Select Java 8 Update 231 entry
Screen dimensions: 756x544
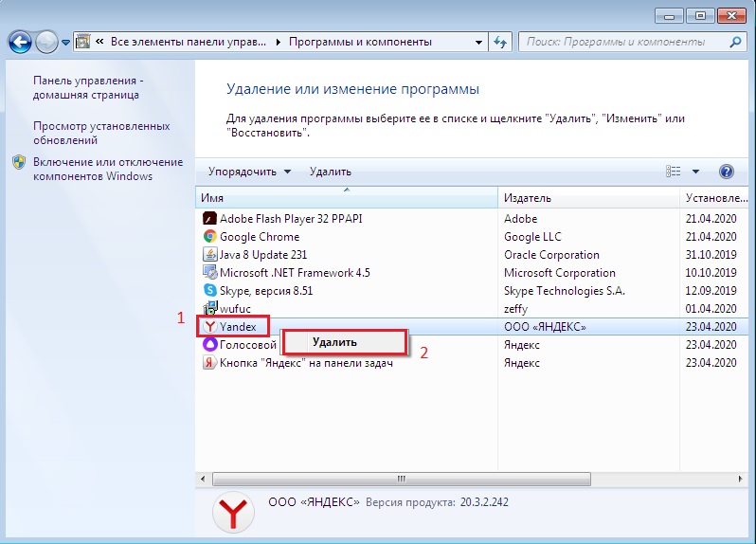coord(263,254)
